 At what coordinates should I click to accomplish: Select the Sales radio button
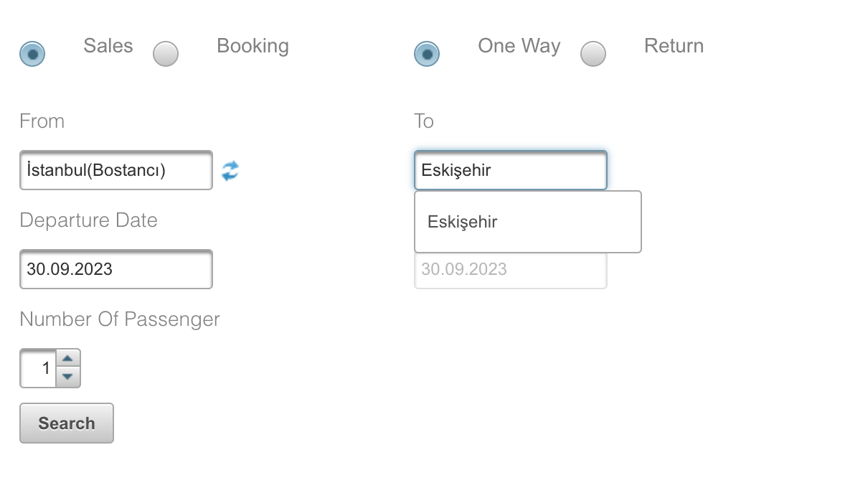[32, 54]
